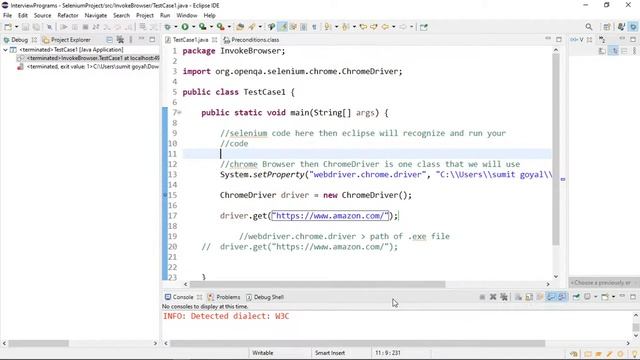This screenshot has height=360, width=640.
Task: Switch to the Problems tab
Action: click(x=224, y=297)
